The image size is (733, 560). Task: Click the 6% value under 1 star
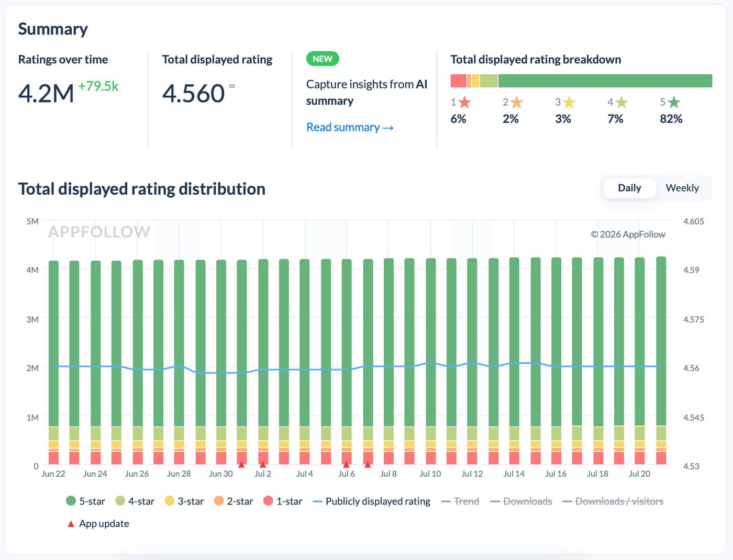click(459, 119)
